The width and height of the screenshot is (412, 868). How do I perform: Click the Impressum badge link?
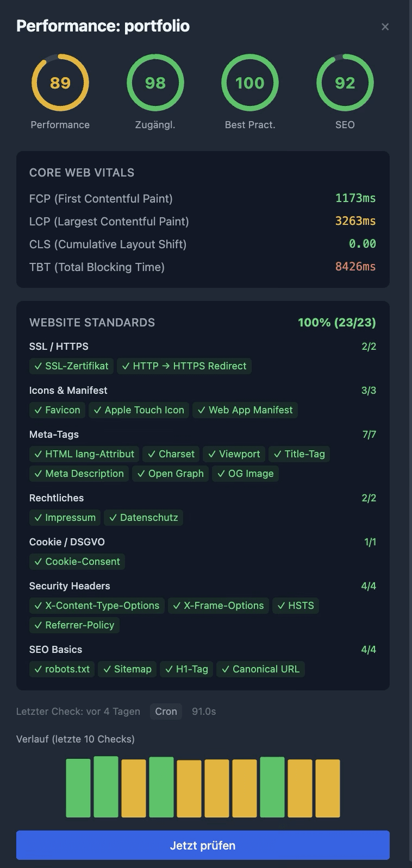tap(65, 518)
